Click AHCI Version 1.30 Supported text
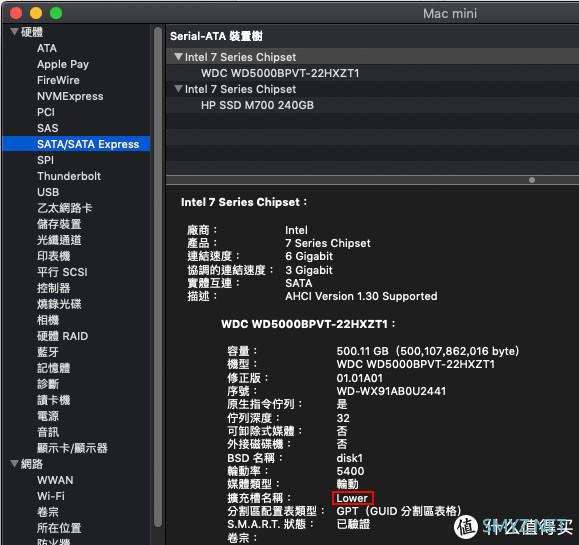This screenshot has width=579, height=545. (361, 296)
